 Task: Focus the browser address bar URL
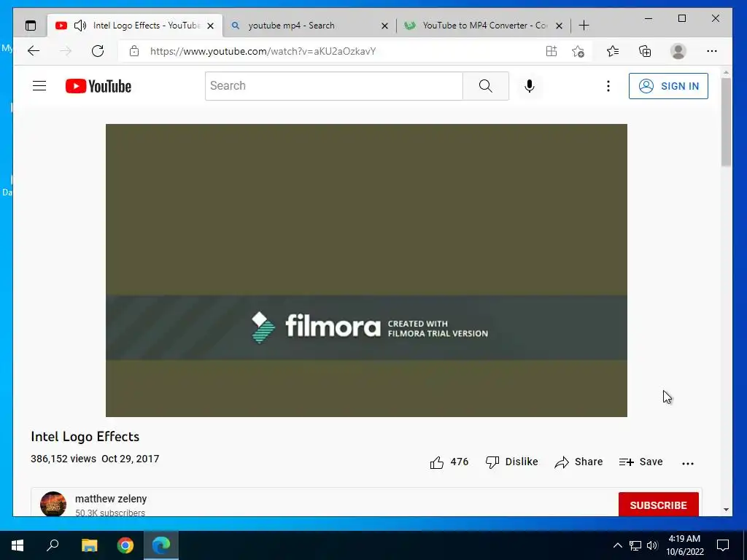point(263,51)
